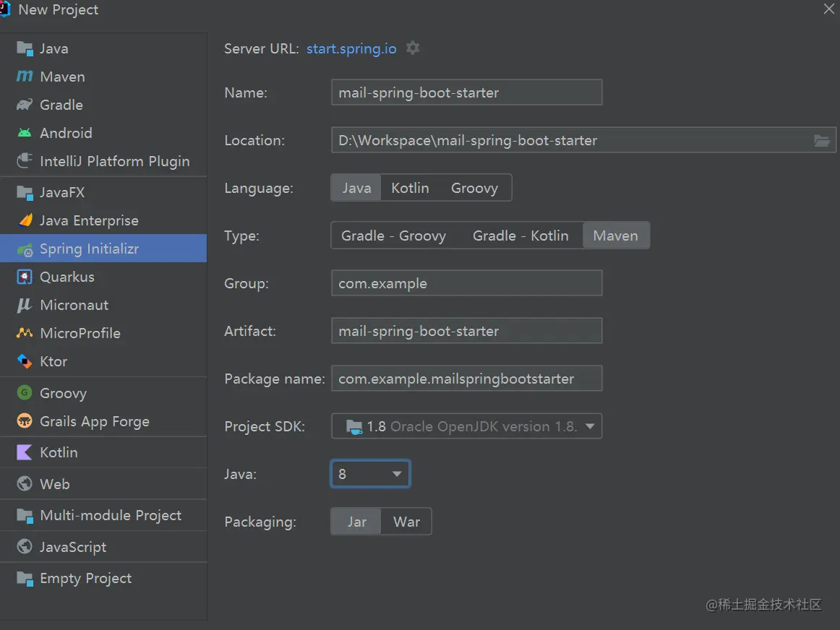The width and height of the screenshot is (840, 630).
Task: Click the Grails App Forge icon
Action: (25, 420)
